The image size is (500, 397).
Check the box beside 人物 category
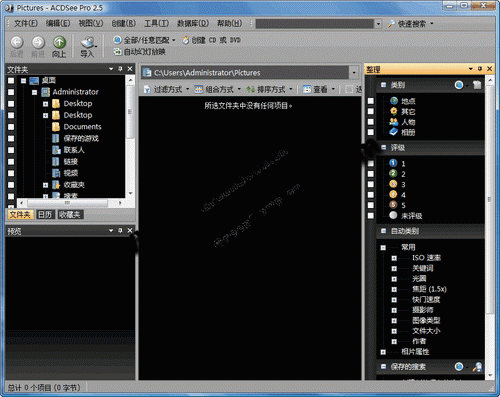(x=371, y=122)
